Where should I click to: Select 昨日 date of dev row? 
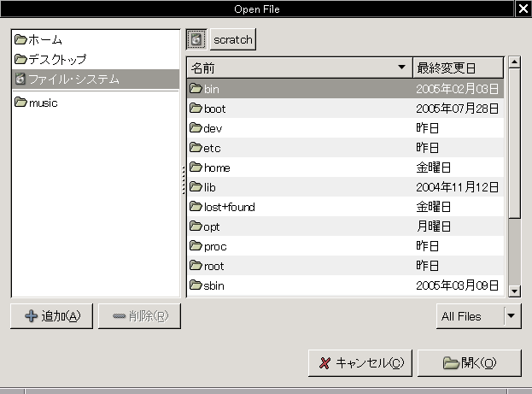click(427, 128)
